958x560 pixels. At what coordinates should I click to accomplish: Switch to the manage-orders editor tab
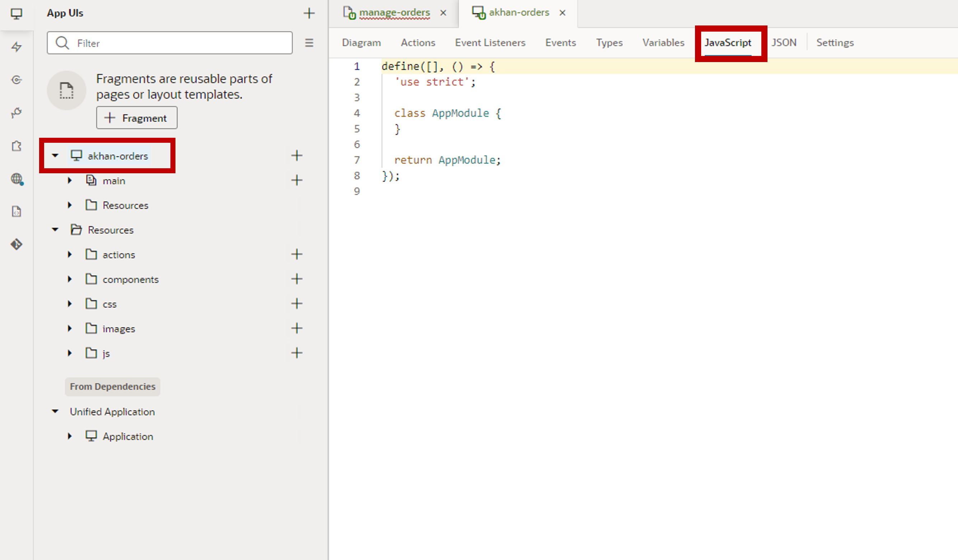(x=394, y=13)
